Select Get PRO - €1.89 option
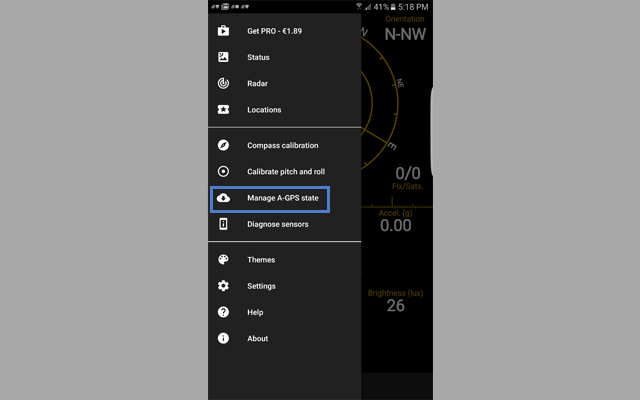The width and height of the screenshot is (640, 400). (274, 31)
